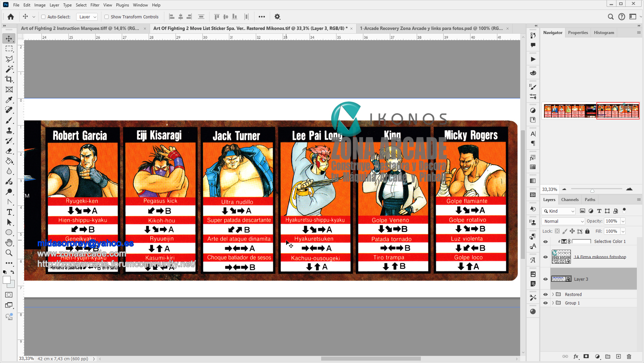Screen dimensions: 644x363
Task: Select the Hand tool
Action: [9, 243]
